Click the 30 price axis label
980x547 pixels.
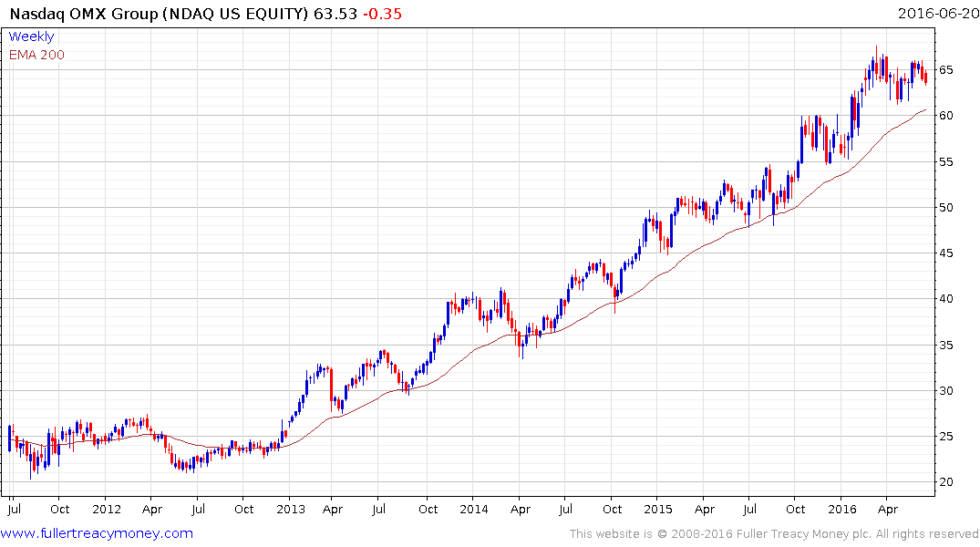[945, 391]
